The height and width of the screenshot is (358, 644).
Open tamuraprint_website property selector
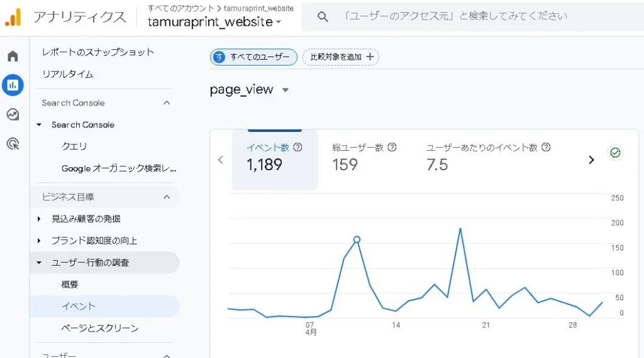click(x=214, y=22)
